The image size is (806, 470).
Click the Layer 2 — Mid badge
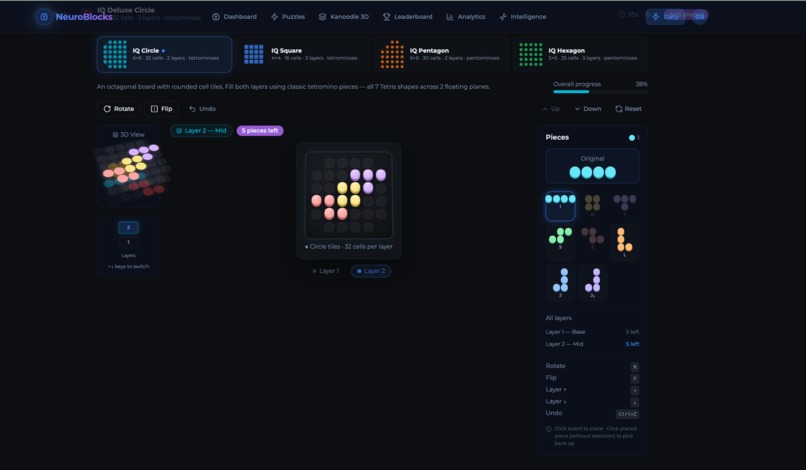coord(201,131)
